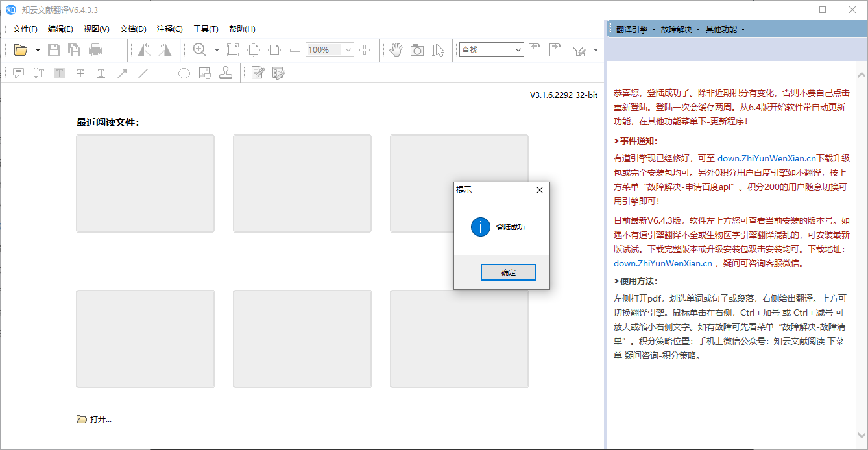
Task: Click the find previous result icon
Action: [535, 50]
